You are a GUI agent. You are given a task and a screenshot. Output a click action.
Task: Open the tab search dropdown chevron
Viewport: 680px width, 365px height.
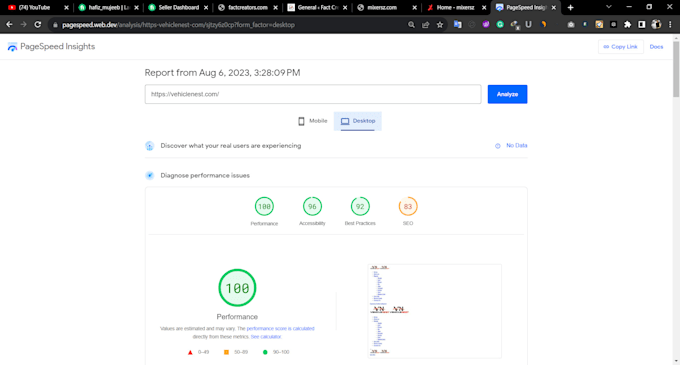point(608,7)
